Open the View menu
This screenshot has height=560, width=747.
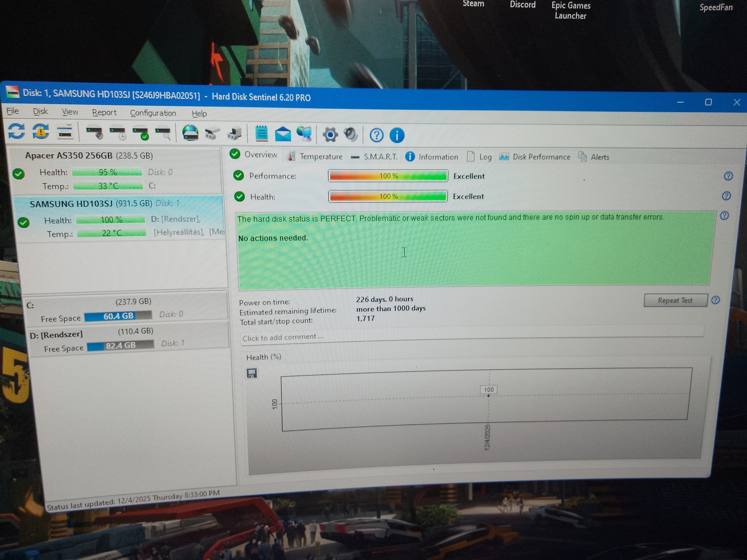[70, 112]
